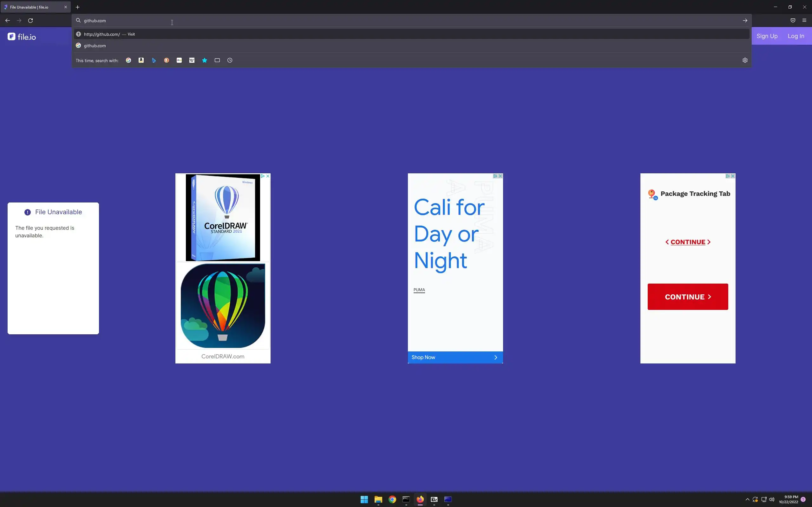812x507 pixels.
Task: Search this time with Google icon
Action: click(x=128, y=60)
